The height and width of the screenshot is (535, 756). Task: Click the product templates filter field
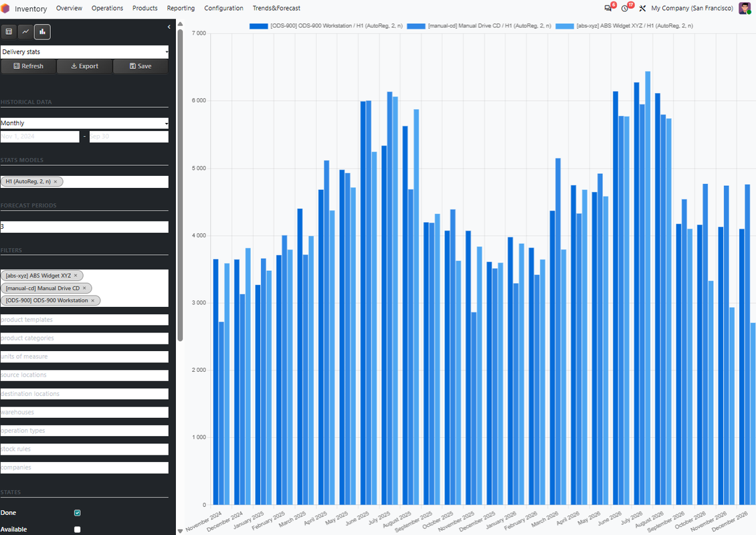click(84, 320)
